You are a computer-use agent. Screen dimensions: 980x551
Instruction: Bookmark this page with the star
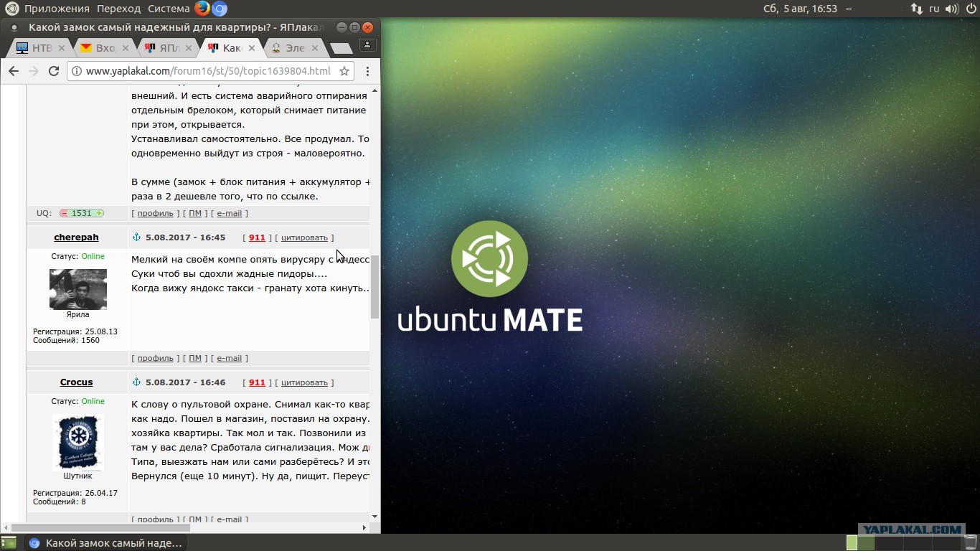click(x=344, y=71)
